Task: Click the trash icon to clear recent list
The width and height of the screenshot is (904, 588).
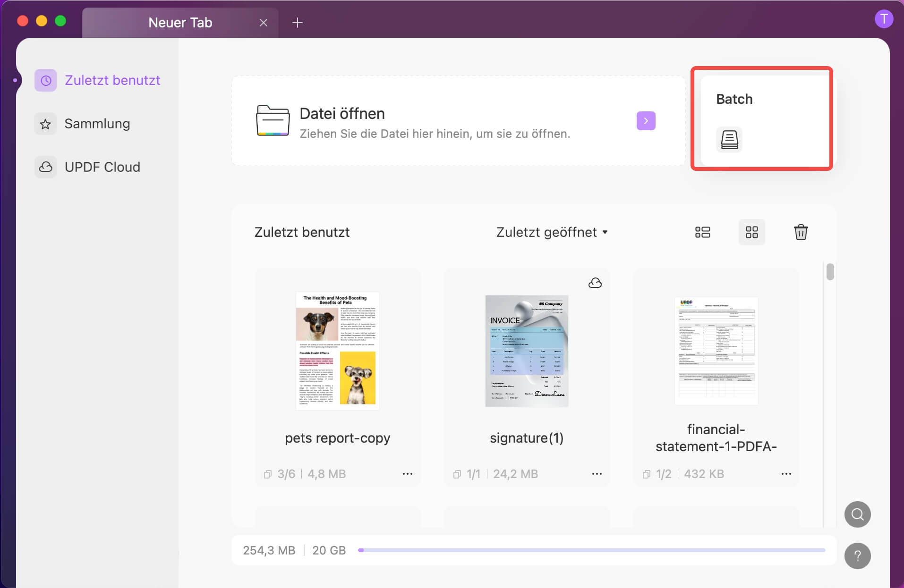Action: pos(801,232)
